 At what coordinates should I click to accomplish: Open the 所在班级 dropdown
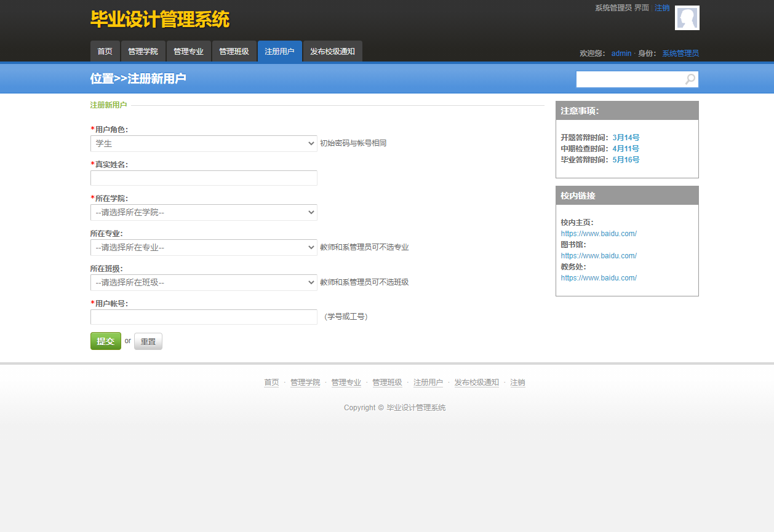(203, 282)
